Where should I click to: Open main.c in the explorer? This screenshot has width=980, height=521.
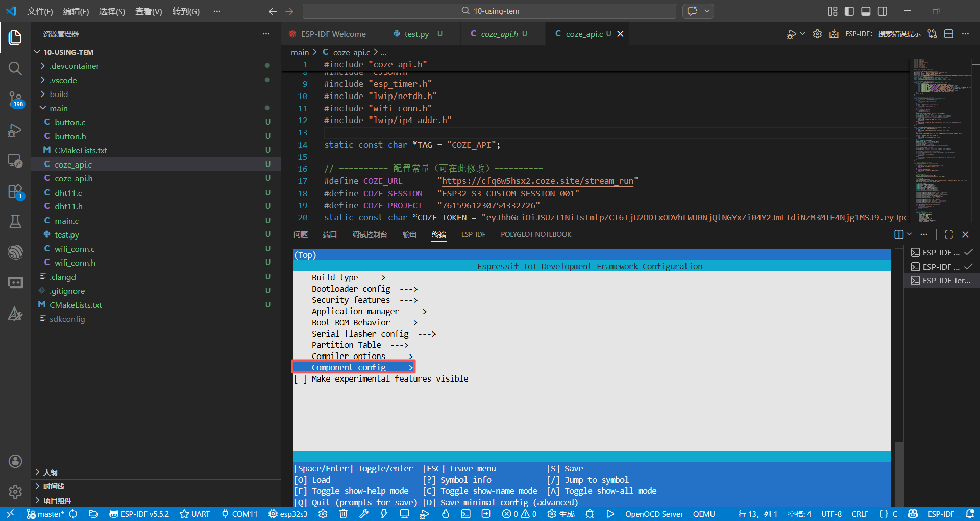(x=155, y=221)
